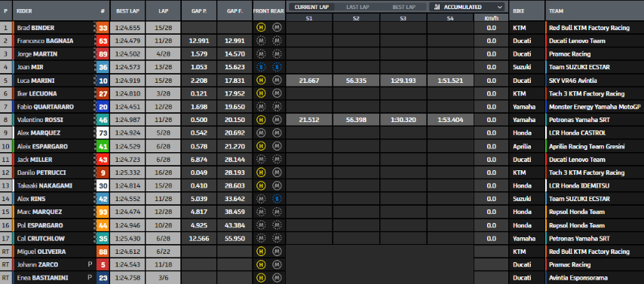Sort by the BEST LAP column header

coord(127,11)
